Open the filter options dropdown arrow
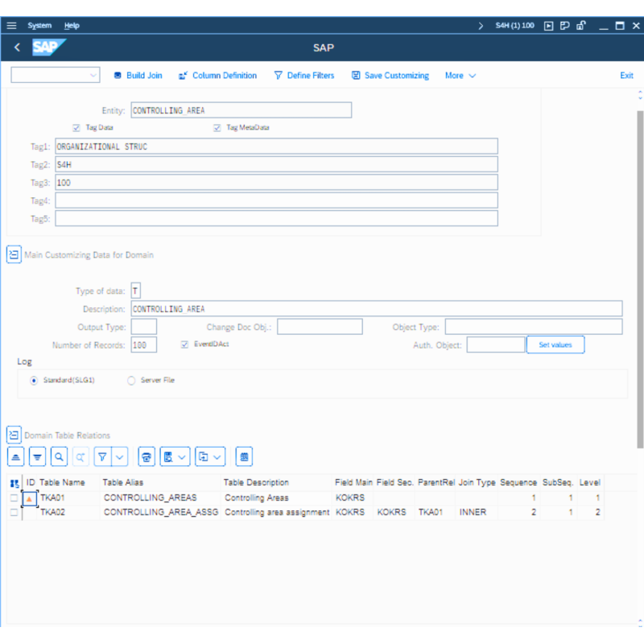The image size is (644, 644). point(120,456)
